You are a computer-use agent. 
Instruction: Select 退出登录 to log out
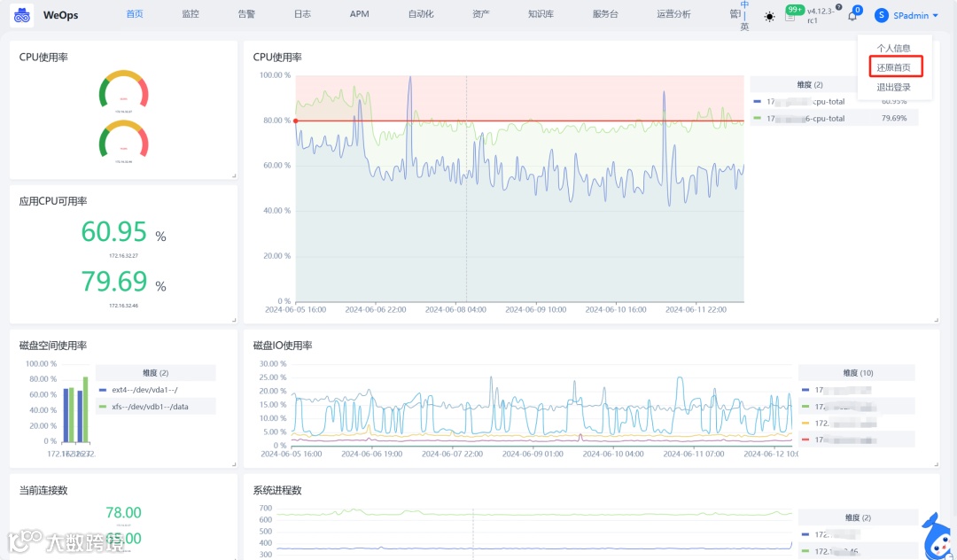893,87
